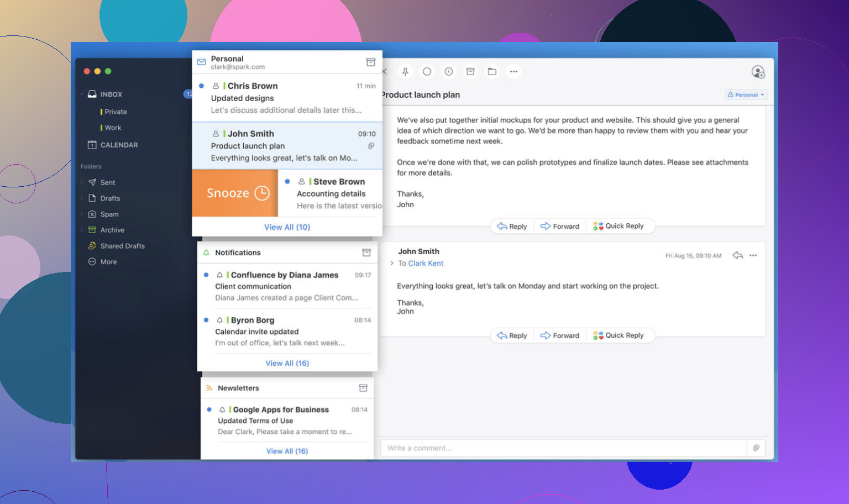849x504 pixels.
Task: Expand recipients chevron before To Clark Kent
Action: point(392,264)
